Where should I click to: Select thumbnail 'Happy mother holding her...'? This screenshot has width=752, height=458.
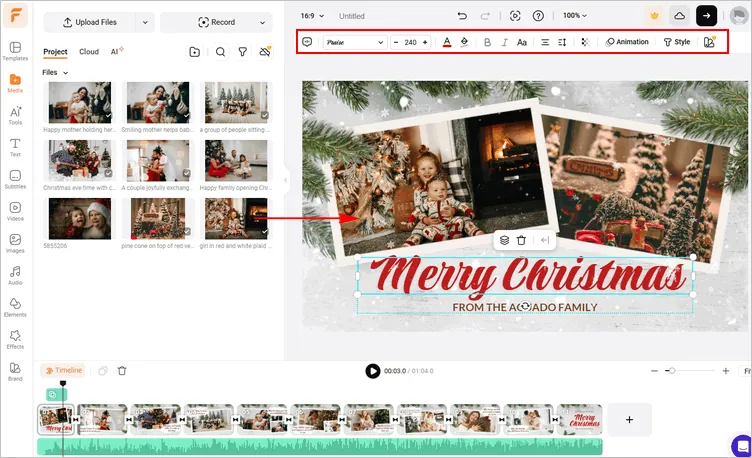coord(80,102)
